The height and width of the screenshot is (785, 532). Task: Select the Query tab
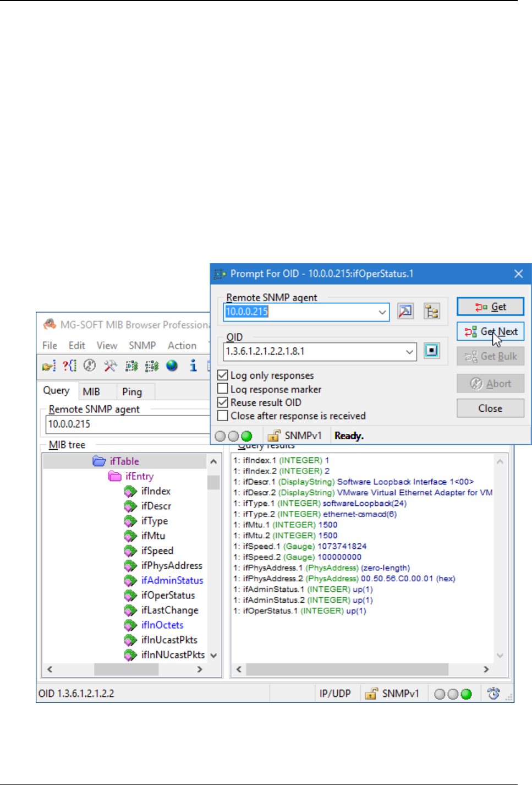click(57, 390)
